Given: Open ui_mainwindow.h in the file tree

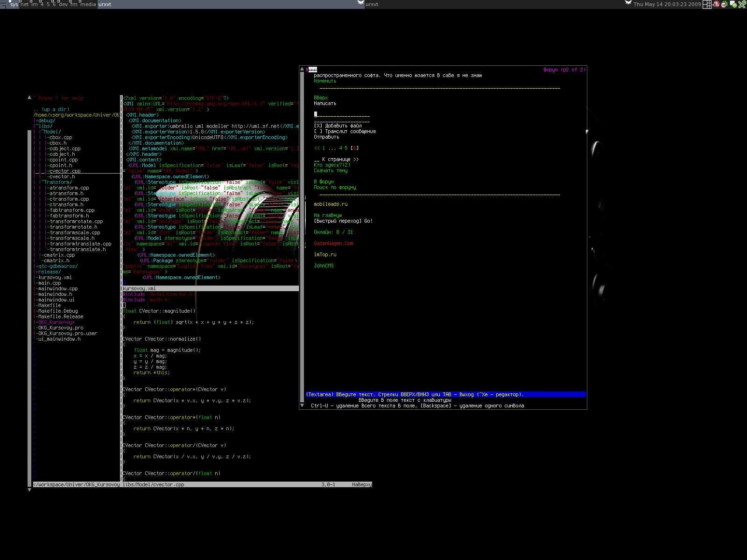Looking at the screenshot, I should (x=59, y=339).
